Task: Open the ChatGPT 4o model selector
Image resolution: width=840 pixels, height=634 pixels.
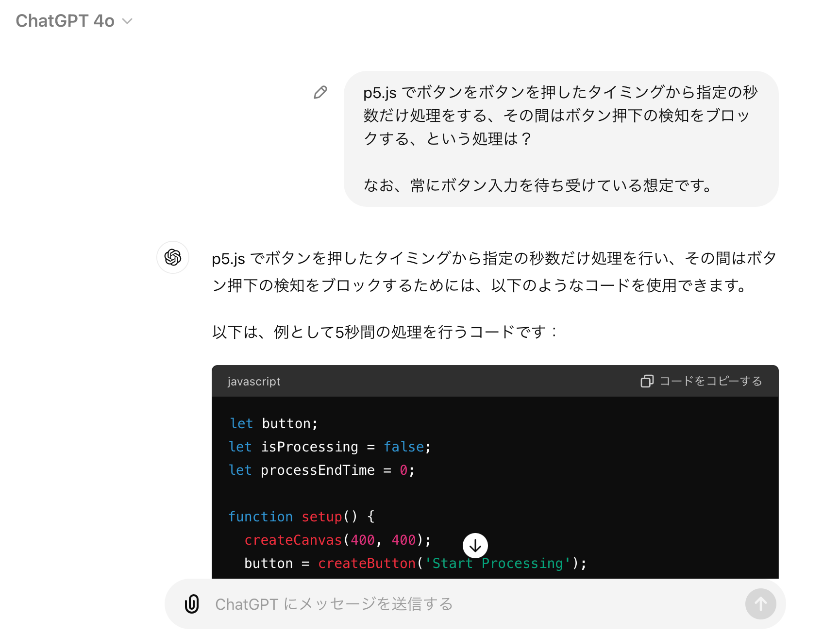Action: click(74, 21)
